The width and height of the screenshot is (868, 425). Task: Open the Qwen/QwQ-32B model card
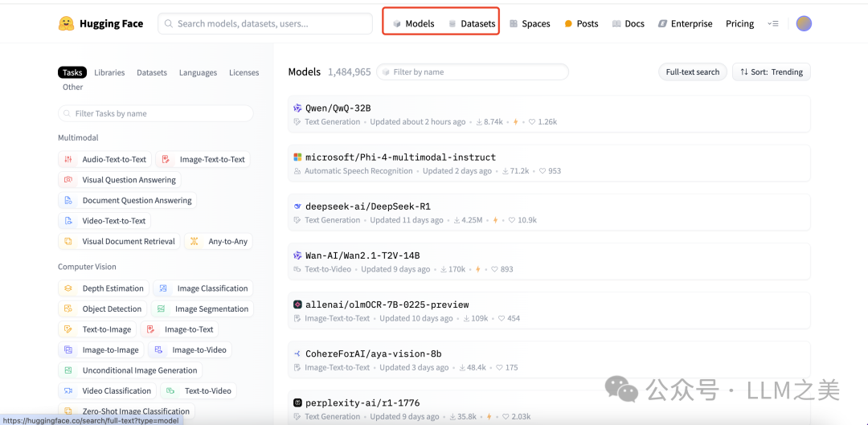click(x=549, y=114)
